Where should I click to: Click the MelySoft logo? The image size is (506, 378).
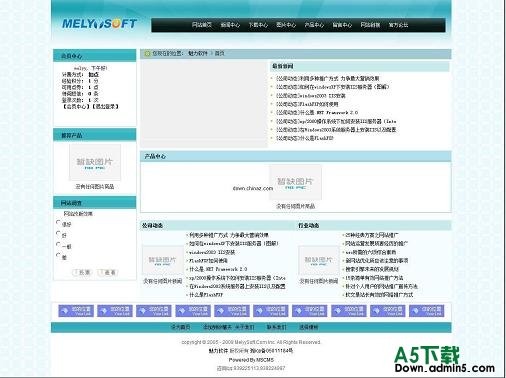pyautogui.click(x=99, y=23)
